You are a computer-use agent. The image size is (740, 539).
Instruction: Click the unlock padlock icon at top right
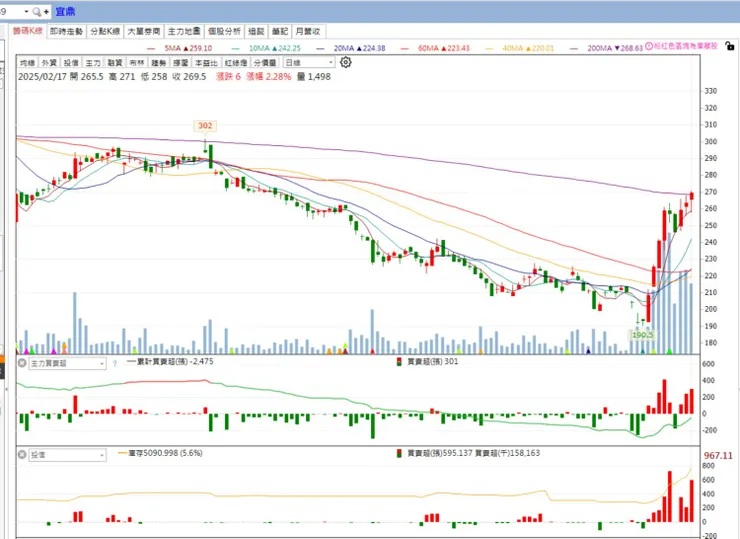point(729,46)
